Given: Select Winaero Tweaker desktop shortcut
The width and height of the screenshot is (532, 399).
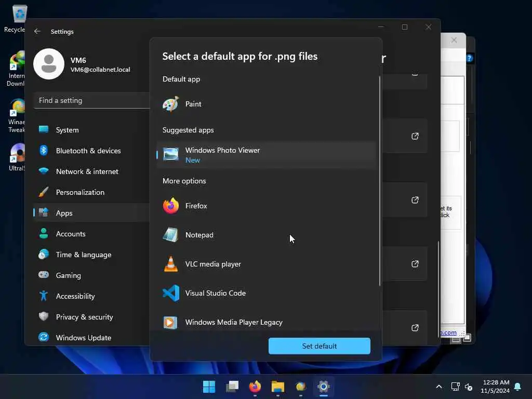Looking at the screenshot, I should pos(16,116).
